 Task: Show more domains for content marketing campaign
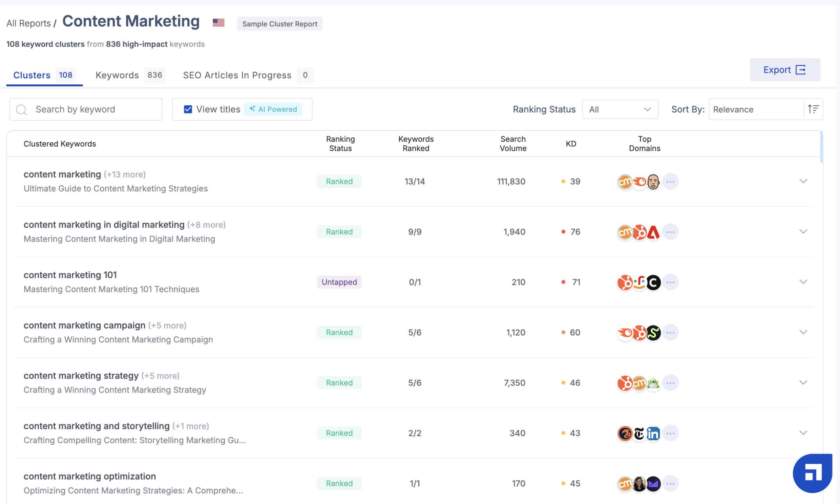(x=670, y=332)
